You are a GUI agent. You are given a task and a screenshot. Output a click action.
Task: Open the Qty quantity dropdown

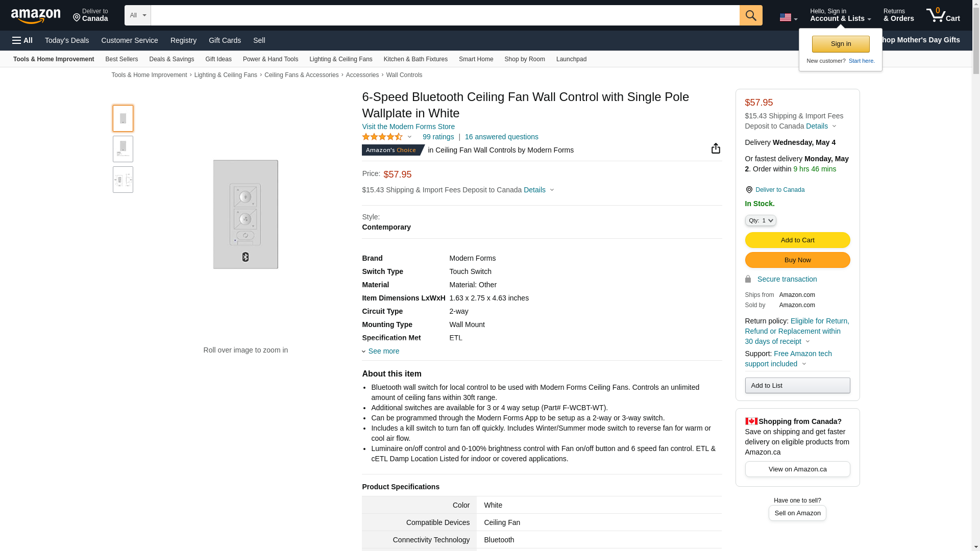pyautogui.click(x=761, y=220)
